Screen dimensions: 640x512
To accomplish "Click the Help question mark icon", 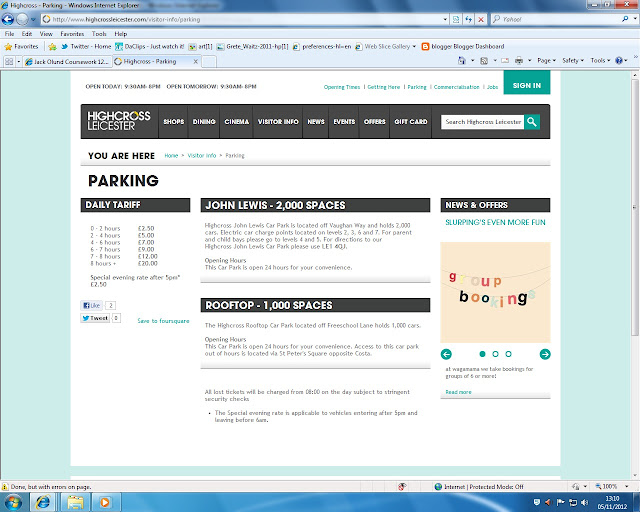I will (x=619, y=60).
